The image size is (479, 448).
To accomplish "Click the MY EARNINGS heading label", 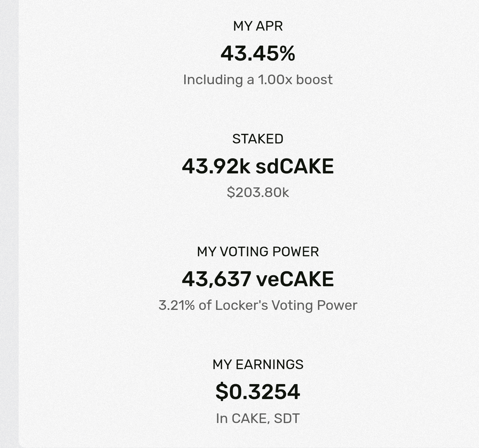I will click(258, 364).
